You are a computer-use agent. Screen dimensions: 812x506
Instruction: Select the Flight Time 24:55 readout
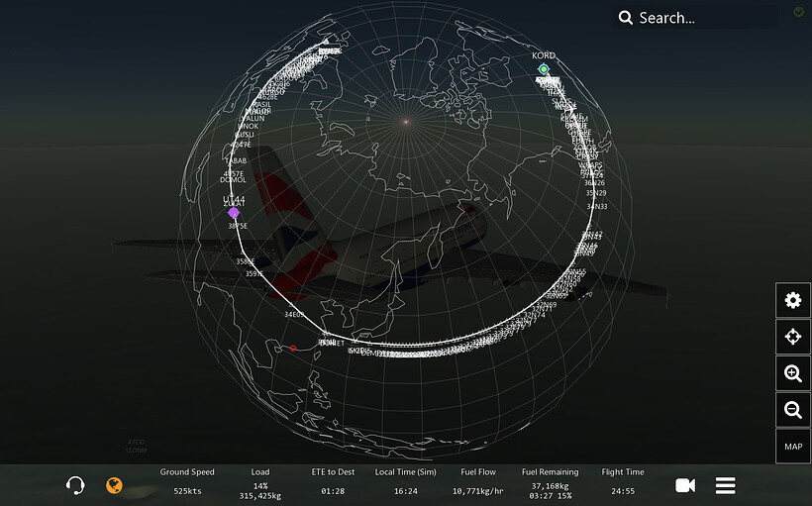623,481
